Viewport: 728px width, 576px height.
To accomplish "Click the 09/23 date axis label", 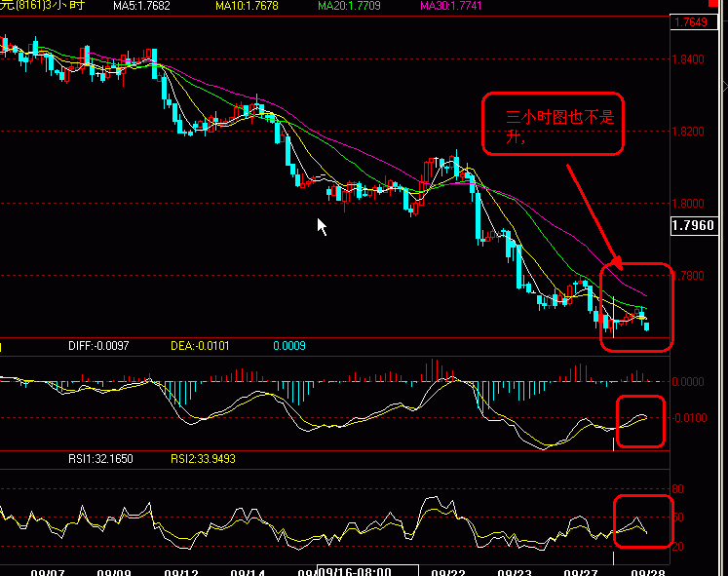I will click(x=515, y=572).
